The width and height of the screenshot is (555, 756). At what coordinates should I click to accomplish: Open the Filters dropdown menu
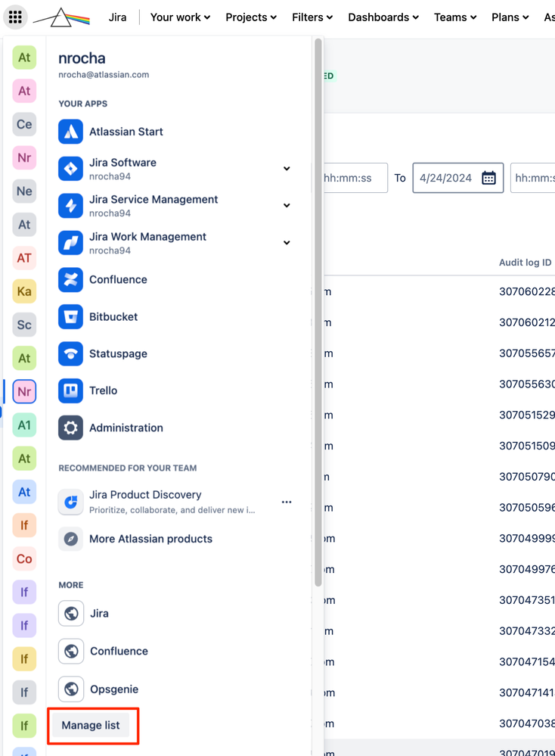(x=312, y=17)
